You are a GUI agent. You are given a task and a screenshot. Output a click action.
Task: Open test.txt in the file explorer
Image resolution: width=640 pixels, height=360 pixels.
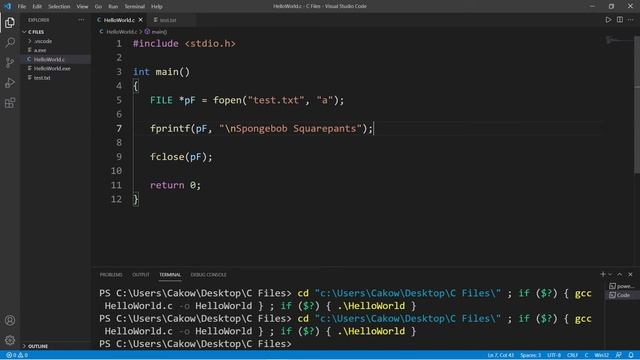point(56,78)
